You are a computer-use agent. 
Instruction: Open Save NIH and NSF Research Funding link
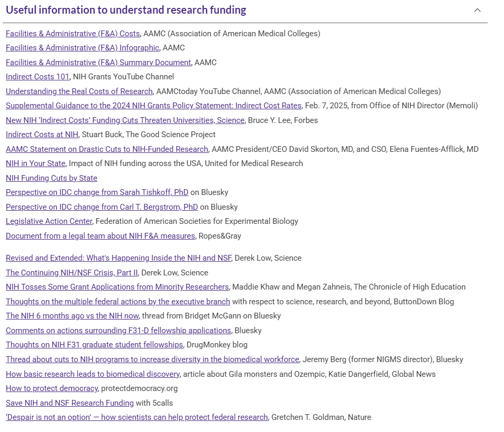tap(69, 403)
